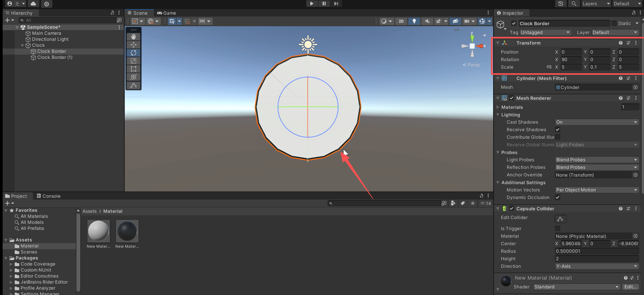Viewport: 644px width, 295px height.
Task: Toggle Contribute Global Illumination checkbox
Action: pyautogui.click(x=558, y=137)
